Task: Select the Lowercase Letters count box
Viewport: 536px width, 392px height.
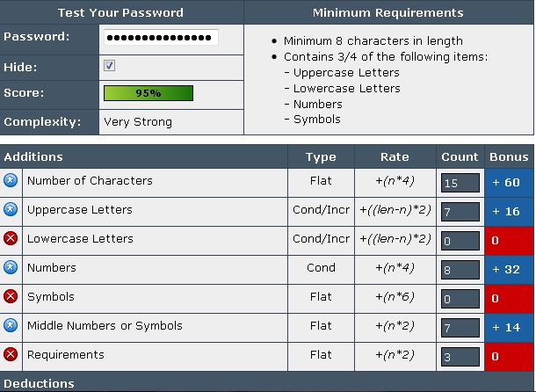Action: point(460,241)
